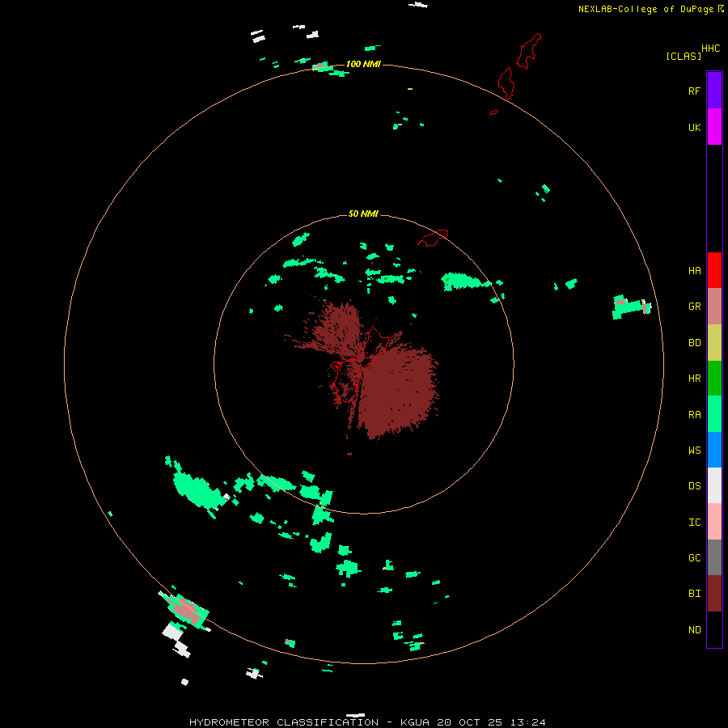Click the HA legend label
728x728 pixels.
(x=694, y=271)
